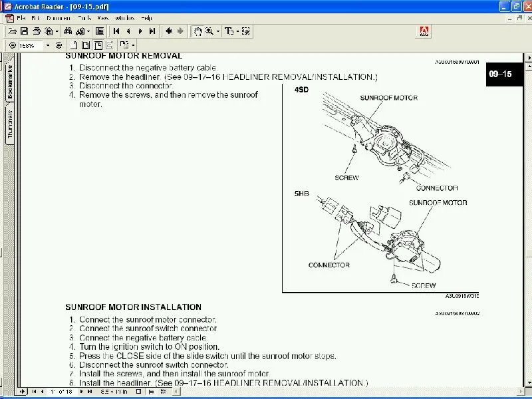Click the Next Page arrow button
Screen dimensions: 532x399
pyautogui.click(x=141, y=31)
